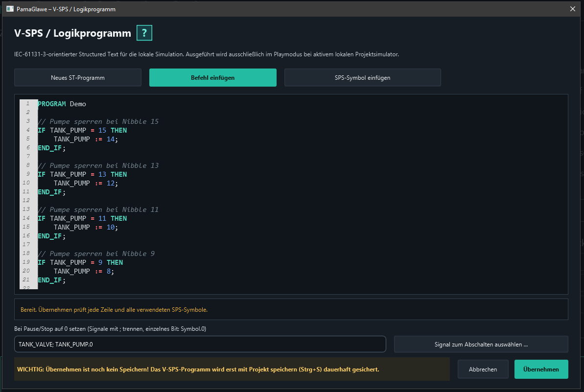Click END_IF; on line 11
The height and width of the screenshot is (392, 584).
point(52,192)
